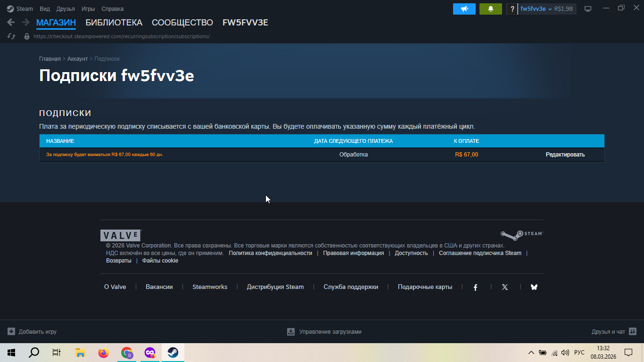Open Возвраты link
Viewport: 644px width, 362px height.
pos(119,261)
